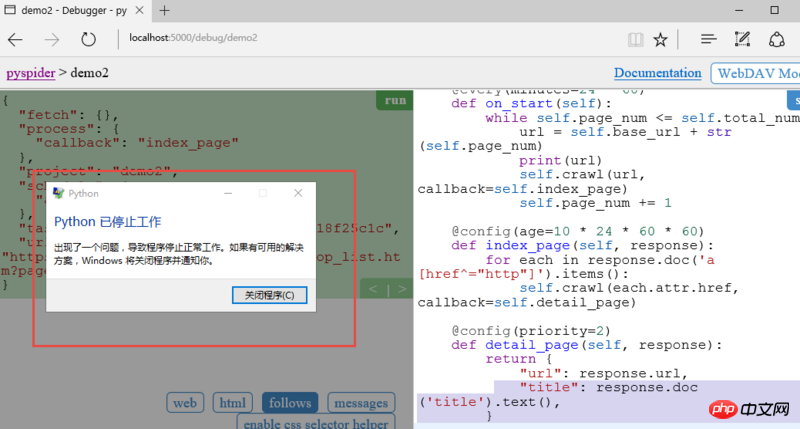The height and width of the screenshot is (429, 800).
Task: Click the browser forward arrow
Action: (x=52, y=40)
